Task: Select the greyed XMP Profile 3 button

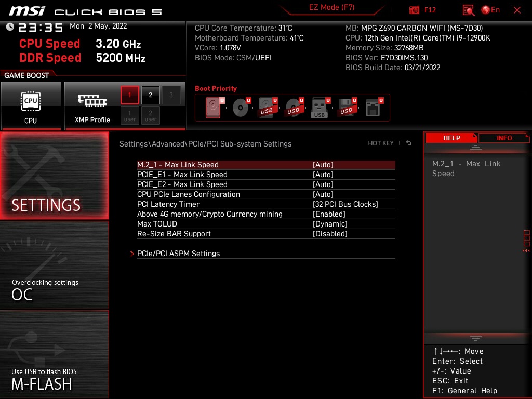Action: click(171, 95)
